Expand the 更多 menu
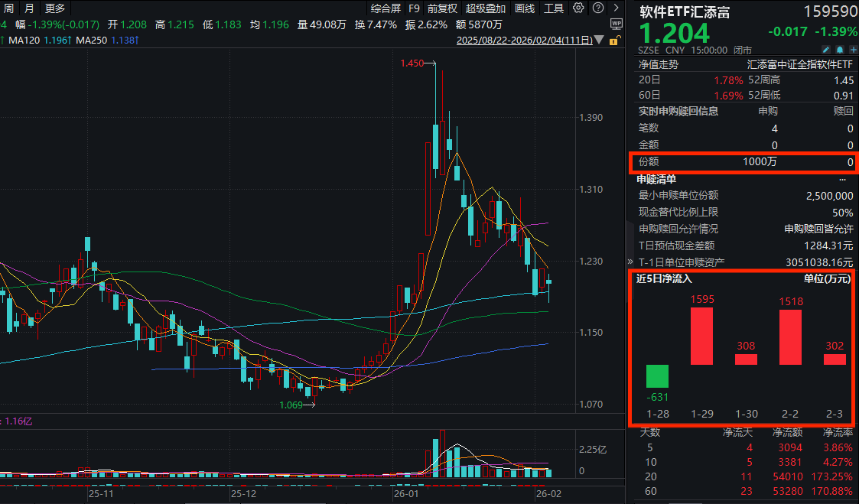The image size is (859, 504). (54, 8)
